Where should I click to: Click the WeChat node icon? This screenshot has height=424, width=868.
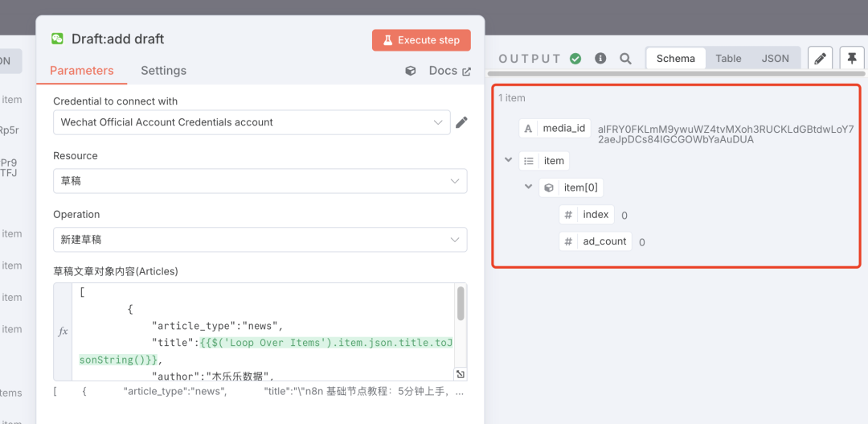coord(58,39)
